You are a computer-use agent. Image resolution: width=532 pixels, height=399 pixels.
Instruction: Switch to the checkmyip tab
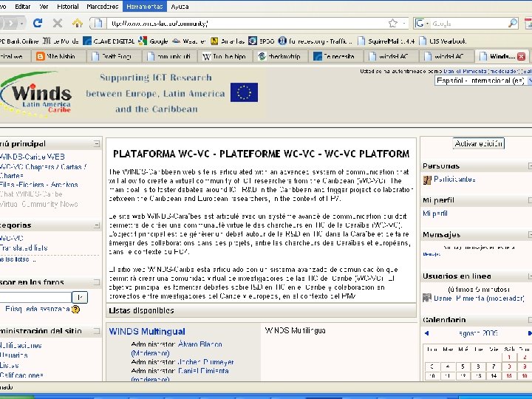coord(281,56)
